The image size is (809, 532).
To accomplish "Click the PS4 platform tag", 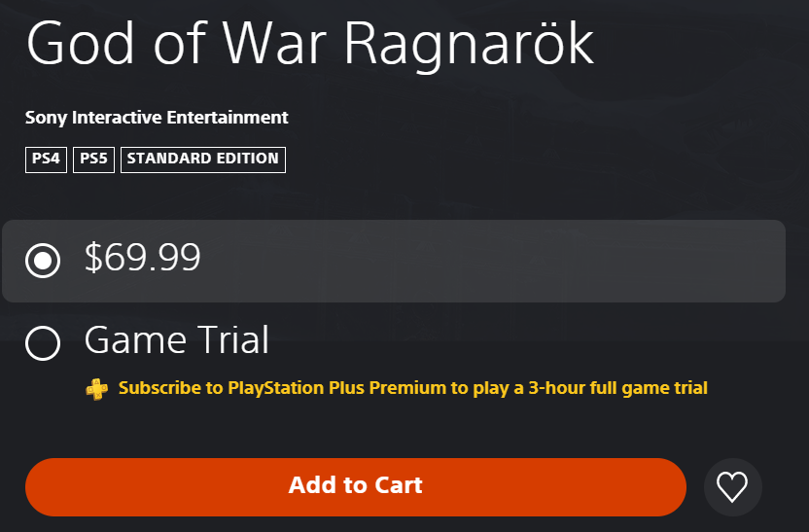I will point(46,159).
